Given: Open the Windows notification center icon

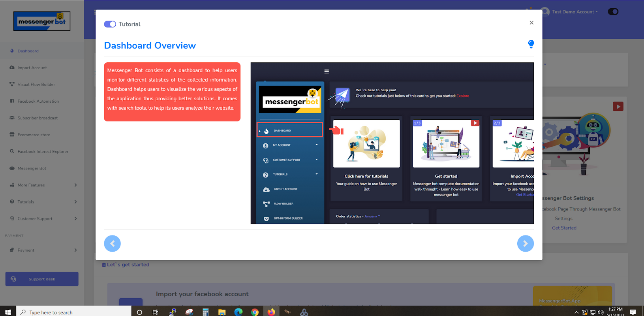Looking at the screenshot, I should click(633, 312).
